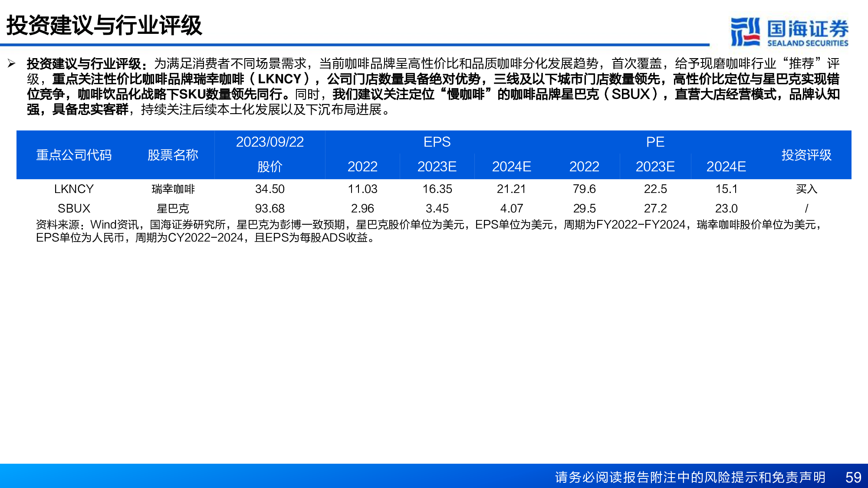Select the 星巴克 stock name cell
868x488 pixels.
point(173,209)
